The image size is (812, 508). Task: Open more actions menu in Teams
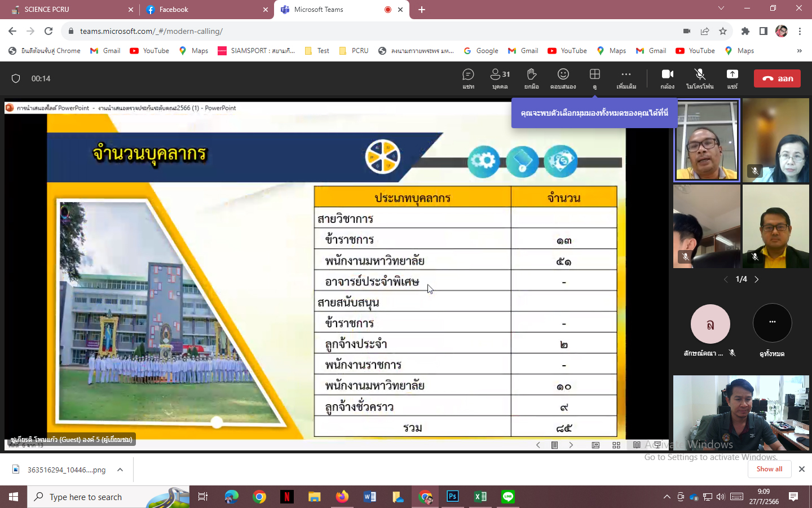pyautogui.click(x=626, y=78)
